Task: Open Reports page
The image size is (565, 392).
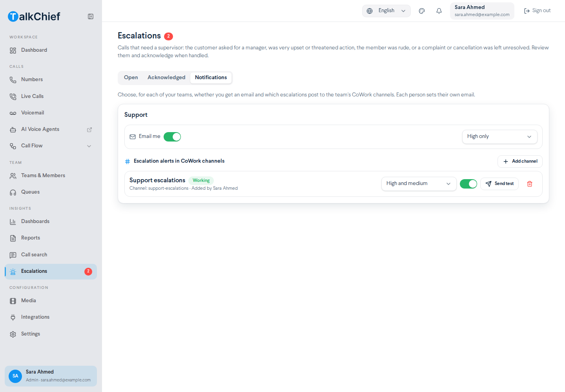Action: click(x=51, y=238)
